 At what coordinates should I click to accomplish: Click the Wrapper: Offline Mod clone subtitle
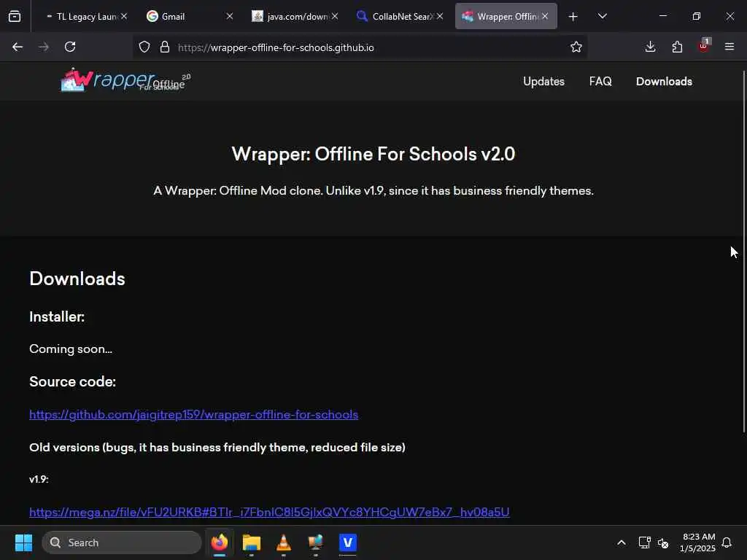[373, 190]
